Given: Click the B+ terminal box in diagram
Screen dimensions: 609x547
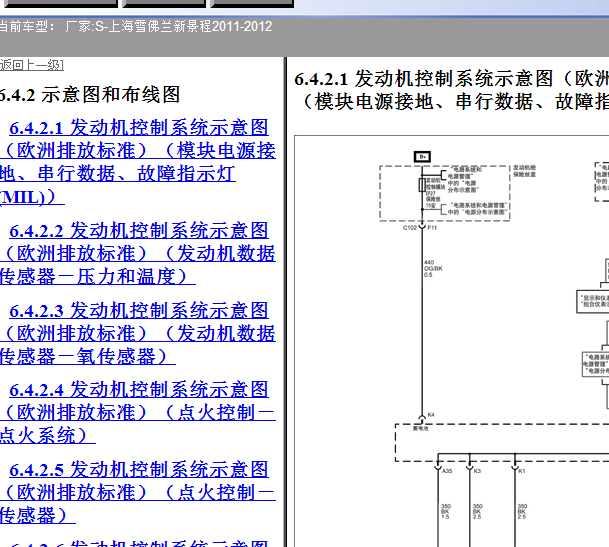Looking at the screenshot, I should pos(422,157).
